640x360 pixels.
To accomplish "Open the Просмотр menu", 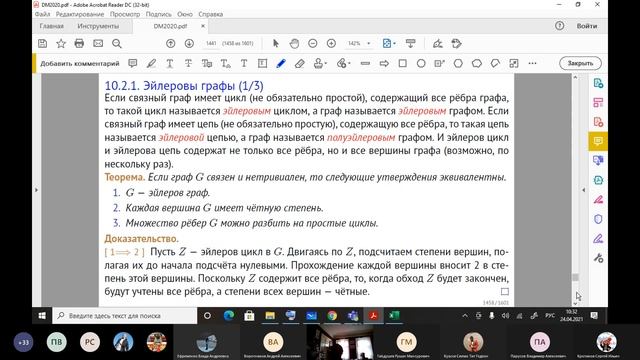I will 125,14.
